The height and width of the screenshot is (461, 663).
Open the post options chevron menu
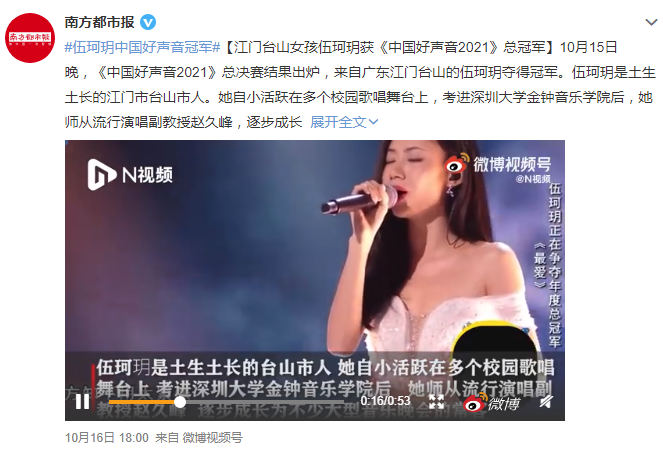coord(651,22)
